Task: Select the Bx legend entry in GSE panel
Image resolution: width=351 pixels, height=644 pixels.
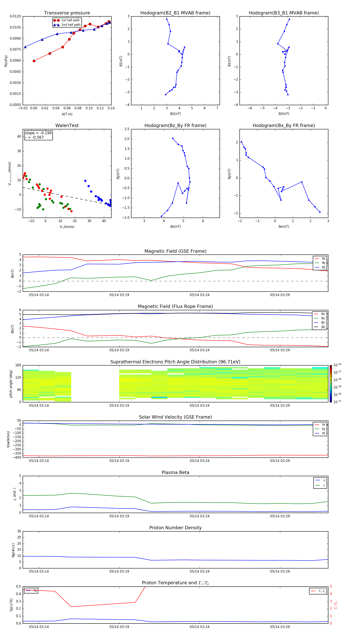Action: tap(320, 259)
